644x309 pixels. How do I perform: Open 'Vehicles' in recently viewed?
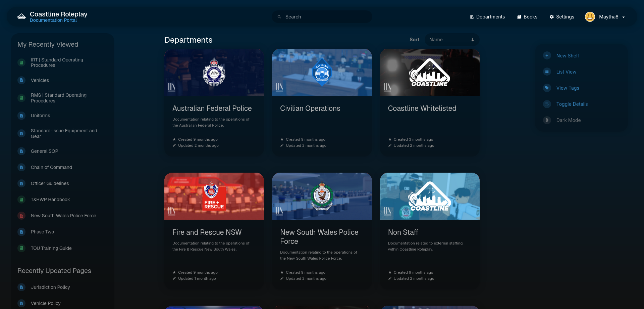coord(40,80)
